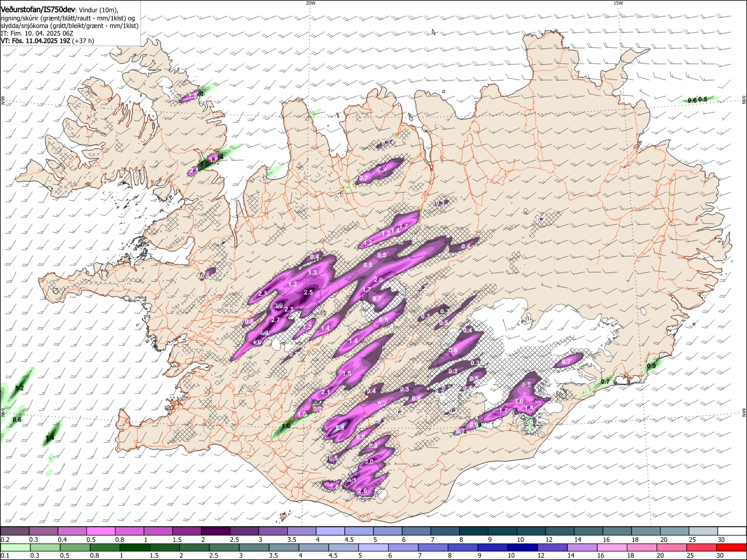The width and height of the screenshot is (747, 560).
Task: Pick the deep blue rain swatch between 10 and 12
Action: click(523, 547)
